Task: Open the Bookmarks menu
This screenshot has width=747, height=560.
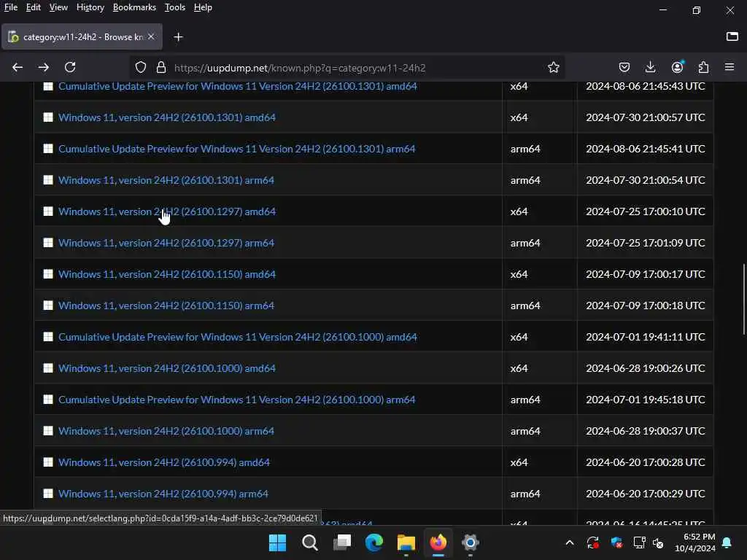Action: (134, 7)
